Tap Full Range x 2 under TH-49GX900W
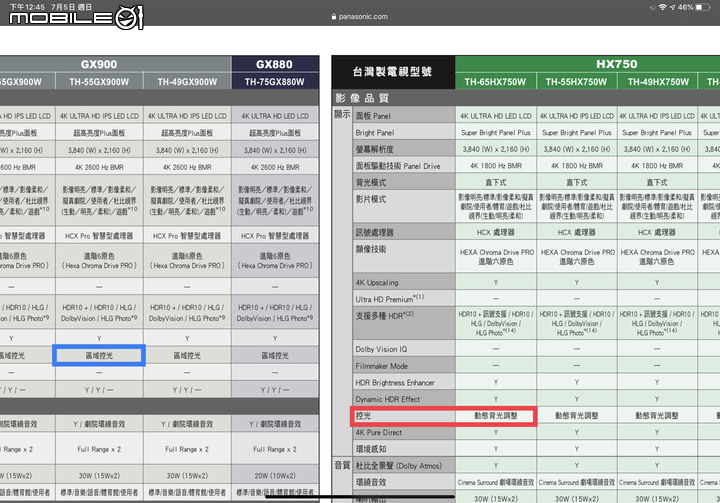The height and width of the screenshot is (503, 720). pos(187,449)
